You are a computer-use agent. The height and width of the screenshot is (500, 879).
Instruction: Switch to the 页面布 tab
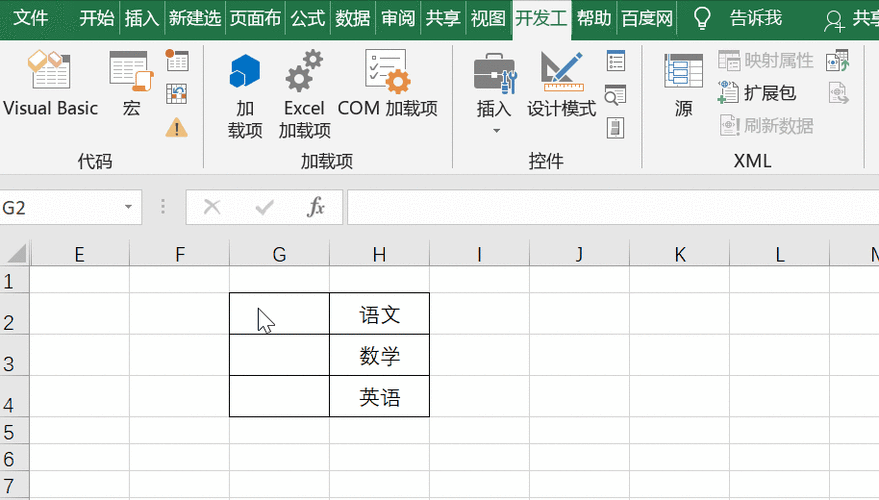coord(255,18)
